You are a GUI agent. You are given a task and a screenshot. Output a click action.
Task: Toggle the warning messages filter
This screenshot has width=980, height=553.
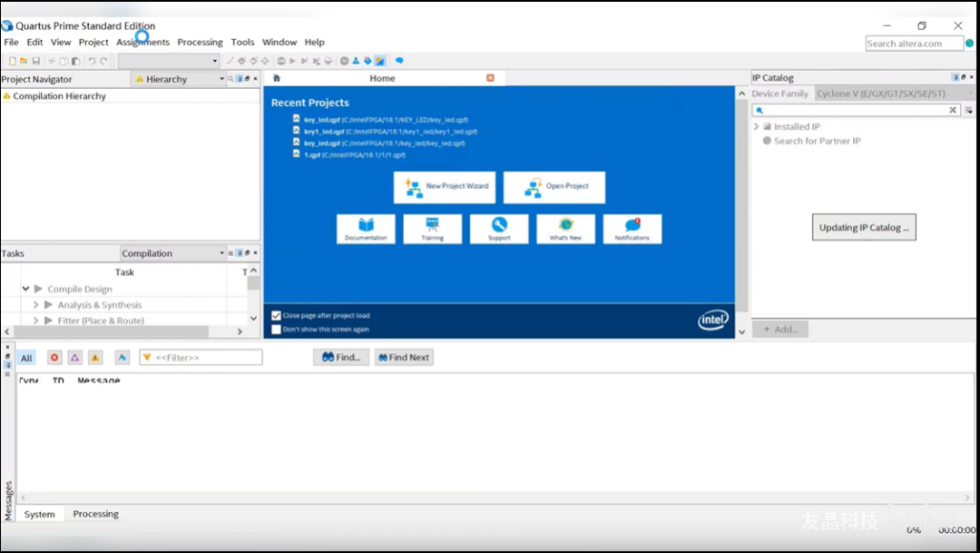(95, 358)
